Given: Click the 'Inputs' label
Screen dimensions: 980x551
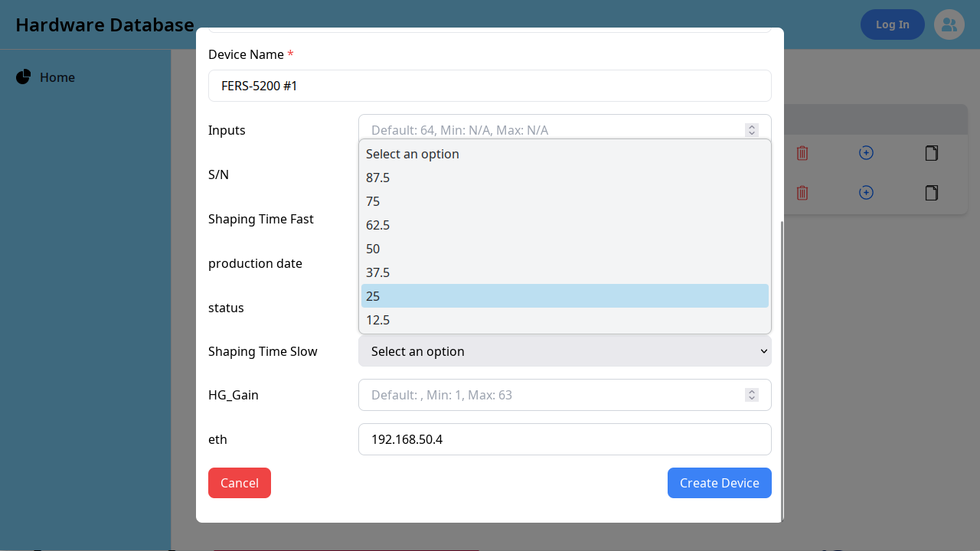Looking at the screenshot, I should [x=227, y=130].
